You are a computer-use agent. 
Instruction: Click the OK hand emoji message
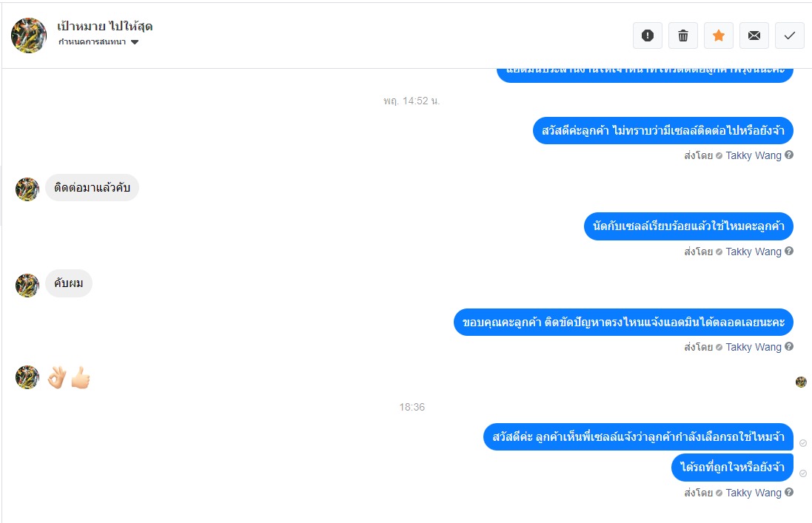coord(57,377)
